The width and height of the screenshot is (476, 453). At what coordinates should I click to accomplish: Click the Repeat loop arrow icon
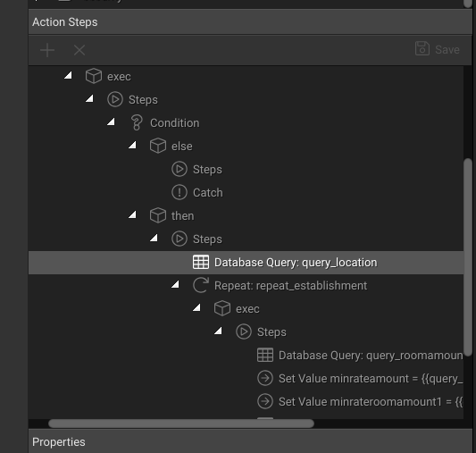(201, 285)
